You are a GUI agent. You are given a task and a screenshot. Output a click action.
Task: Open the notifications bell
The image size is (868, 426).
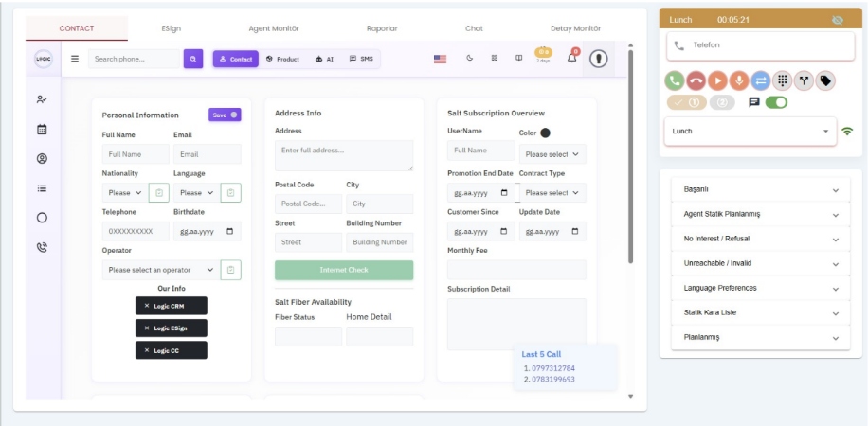571,59
